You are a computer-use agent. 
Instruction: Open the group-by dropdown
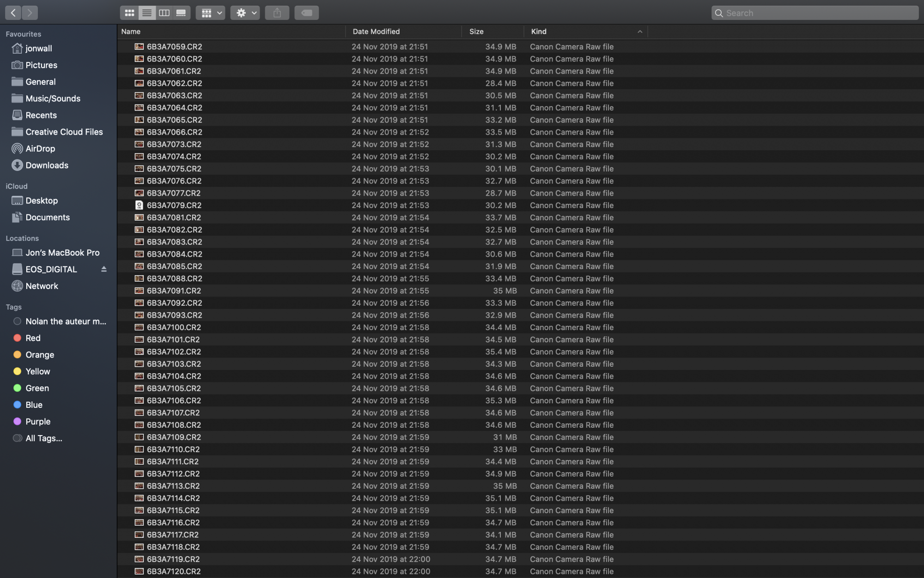[211, 13]
